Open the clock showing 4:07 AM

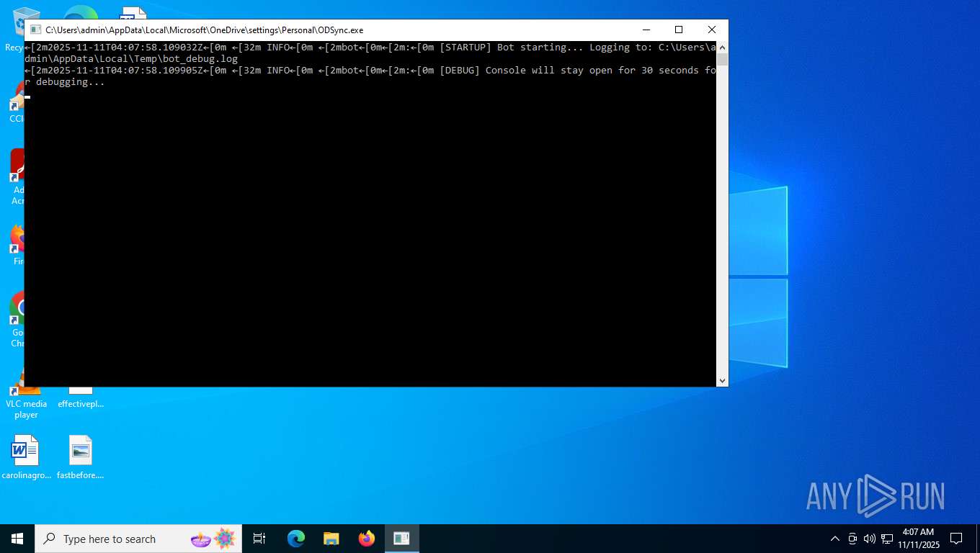click(x=919, y=539)
